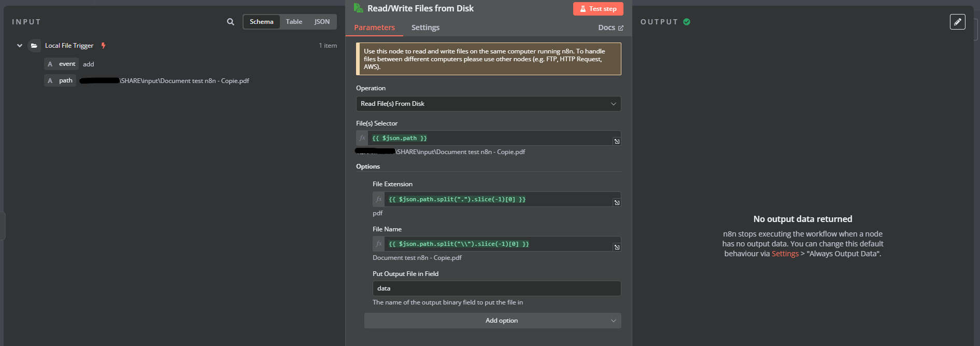Click the Read/Write Files from Disk title

pyautogui.click(x=420, y=8)
